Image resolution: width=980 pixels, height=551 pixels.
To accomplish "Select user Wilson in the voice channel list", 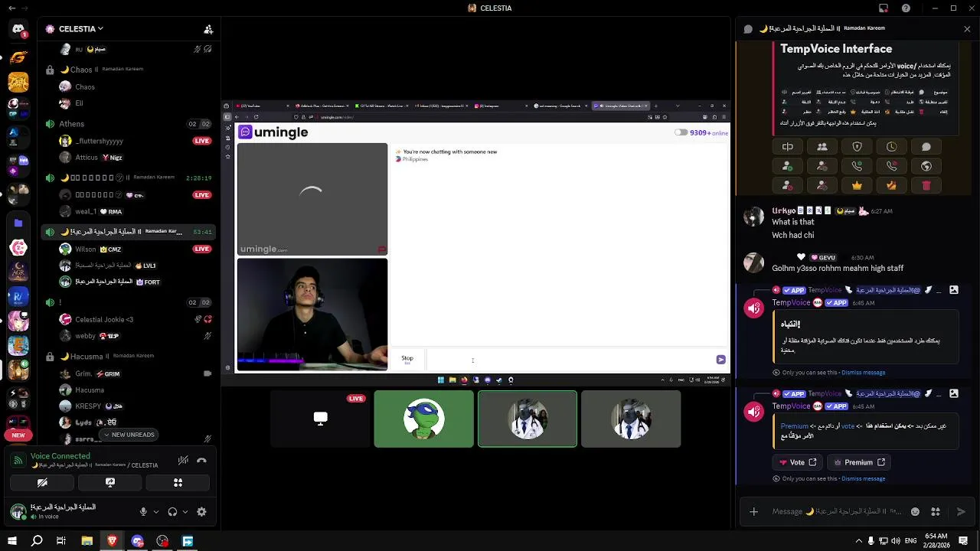I will [129, 249].
